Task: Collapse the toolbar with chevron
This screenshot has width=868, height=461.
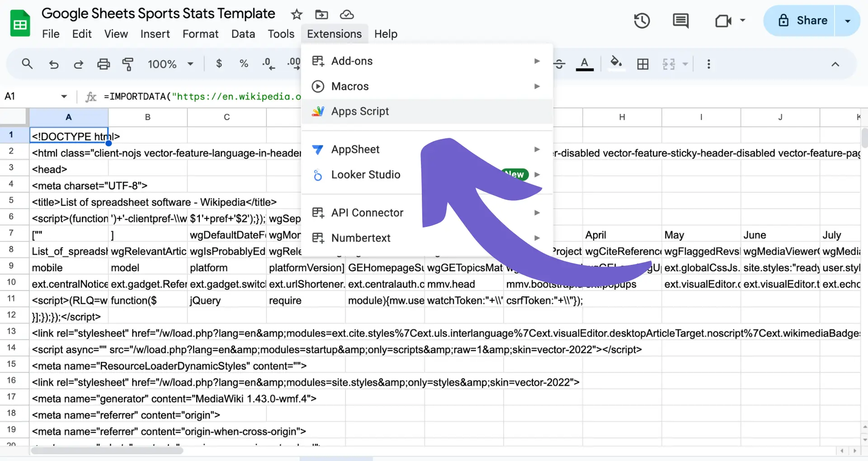Action: coord(835,64)
